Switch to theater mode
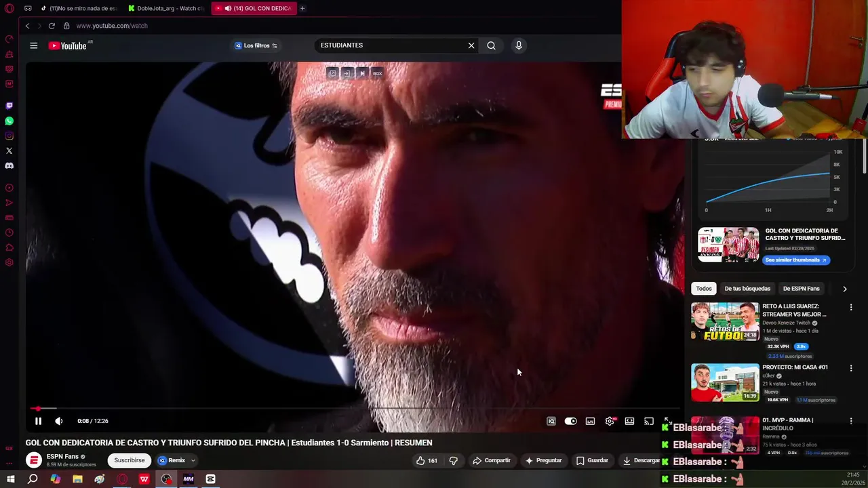 pos(629,421)
